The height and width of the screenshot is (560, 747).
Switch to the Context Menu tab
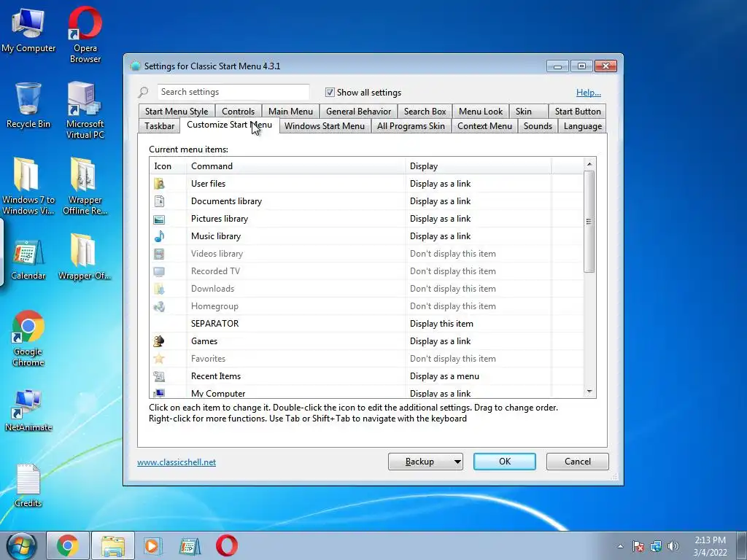click(484, 126)
